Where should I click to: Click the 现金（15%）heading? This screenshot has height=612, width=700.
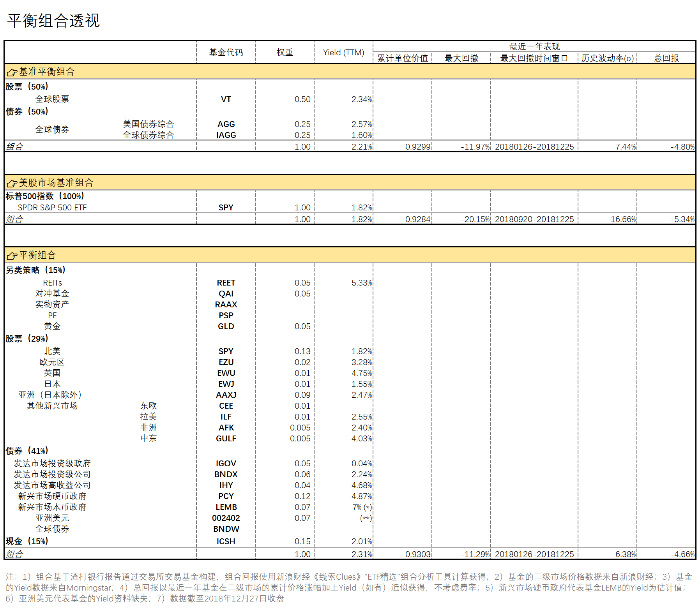(27, 541)
